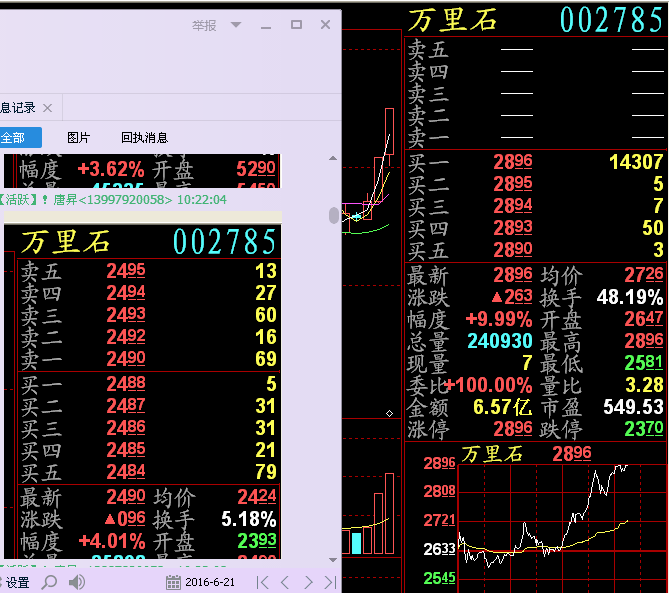Switch to the 图片 filter tab
The width and height of the screenshot is (670, 593).
coord(79,138)
